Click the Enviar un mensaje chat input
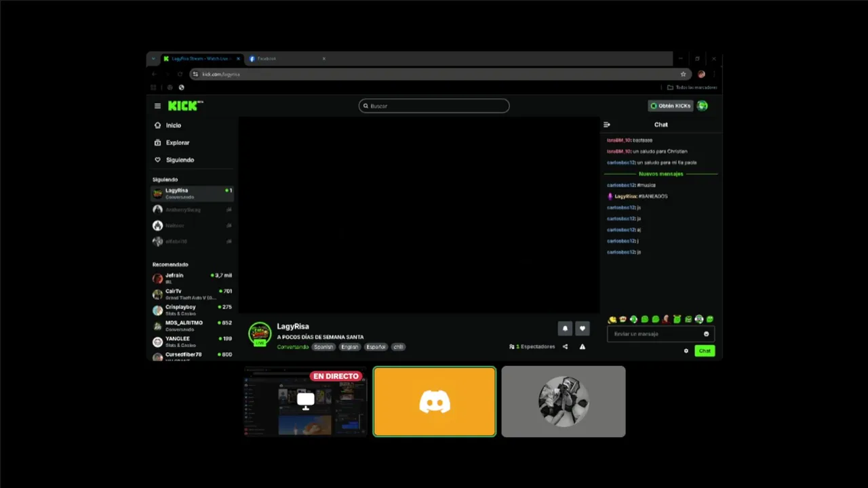 coord(660,334)
